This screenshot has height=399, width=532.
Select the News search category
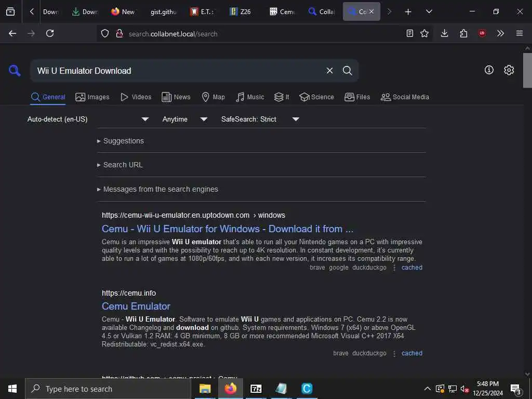(x=176, y=97)
